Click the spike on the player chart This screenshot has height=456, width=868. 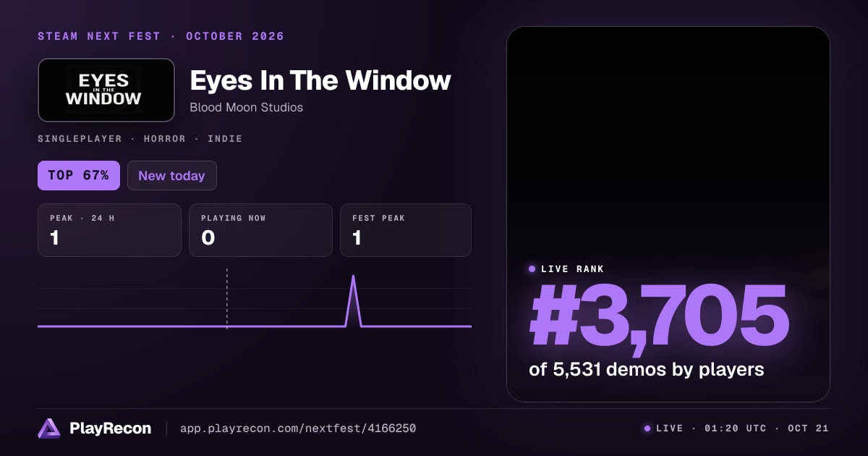pyautogui.click(x=353, y=300)
